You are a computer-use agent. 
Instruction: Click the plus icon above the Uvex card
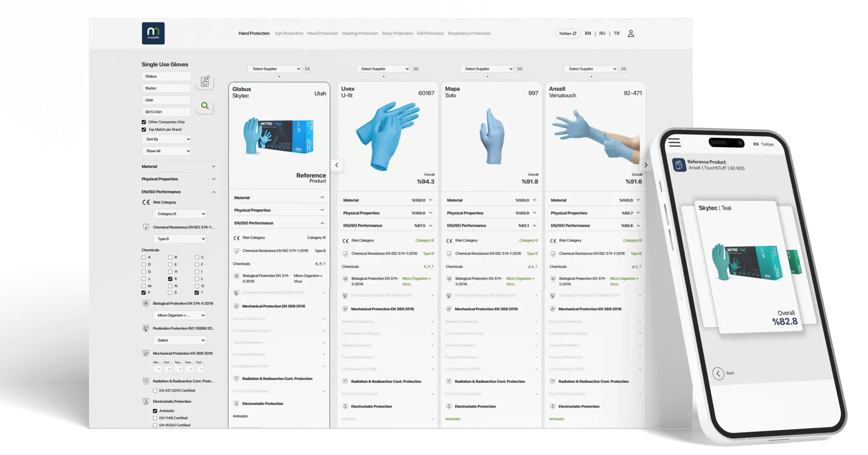[384, 77]
